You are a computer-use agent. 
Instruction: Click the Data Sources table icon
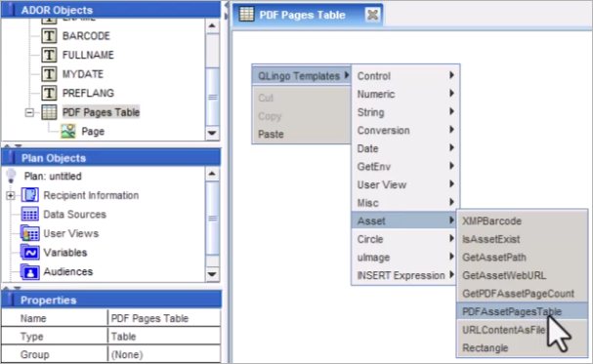tap(29, 214)
